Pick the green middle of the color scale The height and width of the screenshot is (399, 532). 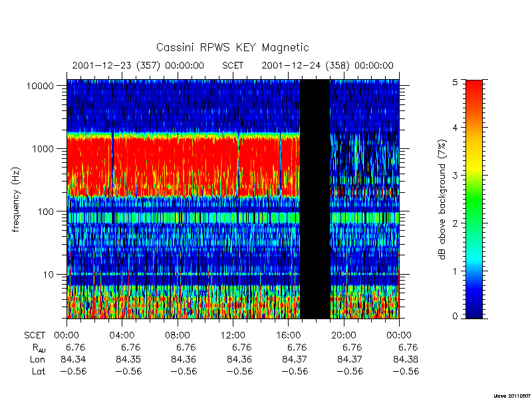pyautogui.click(x=474, y=200)
